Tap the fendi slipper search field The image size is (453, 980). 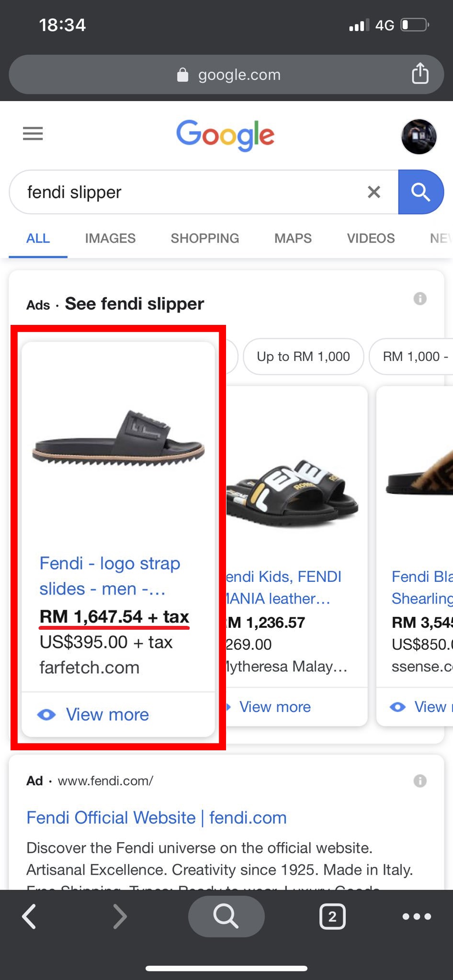click(192, 192)
